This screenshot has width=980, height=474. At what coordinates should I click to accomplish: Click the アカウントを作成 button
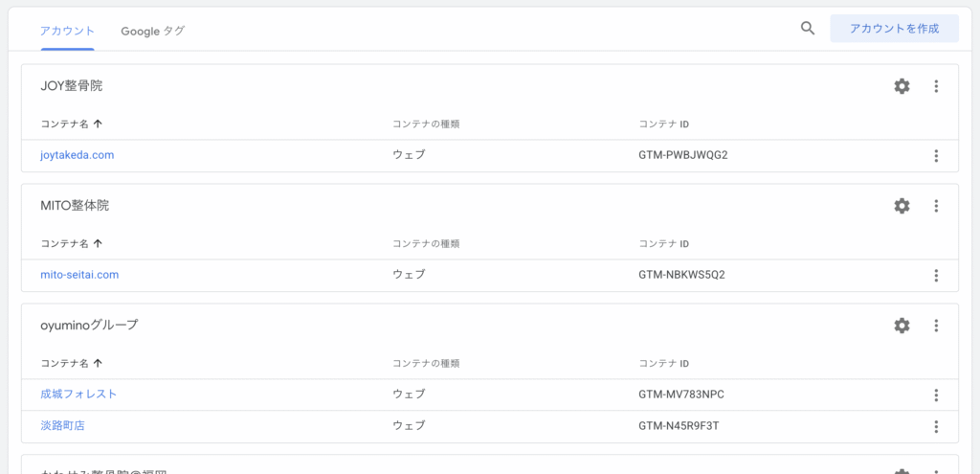click(x=894, y=29)
